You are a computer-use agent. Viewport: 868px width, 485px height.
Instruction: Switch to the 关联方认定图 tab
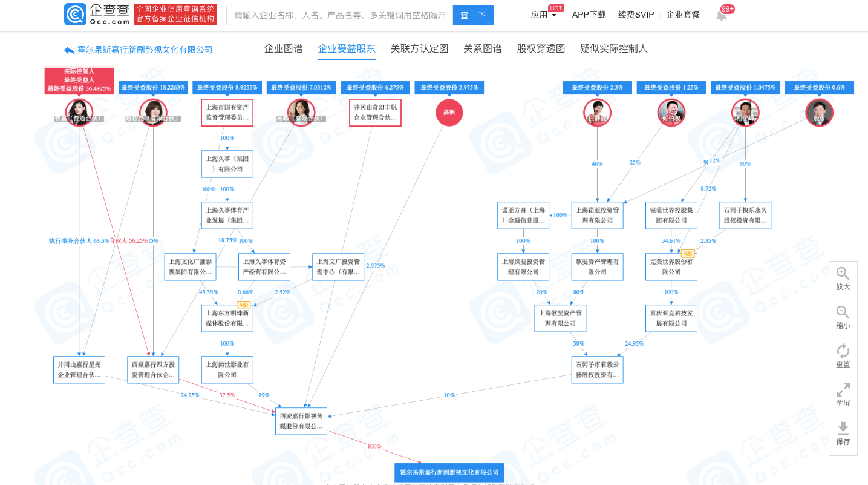pyautogui.click(x=420, y=49)
